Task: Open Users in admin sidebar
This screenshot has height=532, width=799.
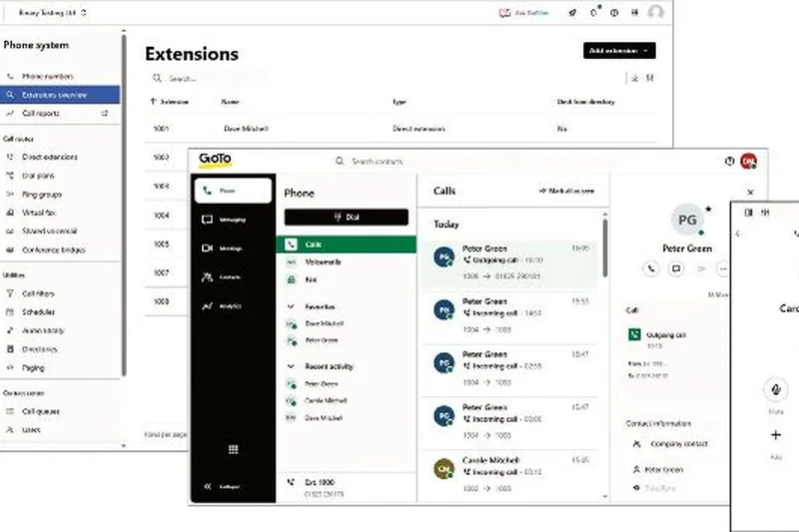Action: click(31, 430)
